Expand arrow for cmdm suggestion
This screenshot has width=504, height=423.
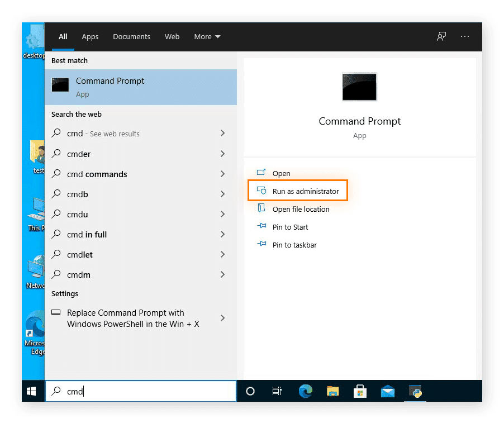tap(222, 274)
